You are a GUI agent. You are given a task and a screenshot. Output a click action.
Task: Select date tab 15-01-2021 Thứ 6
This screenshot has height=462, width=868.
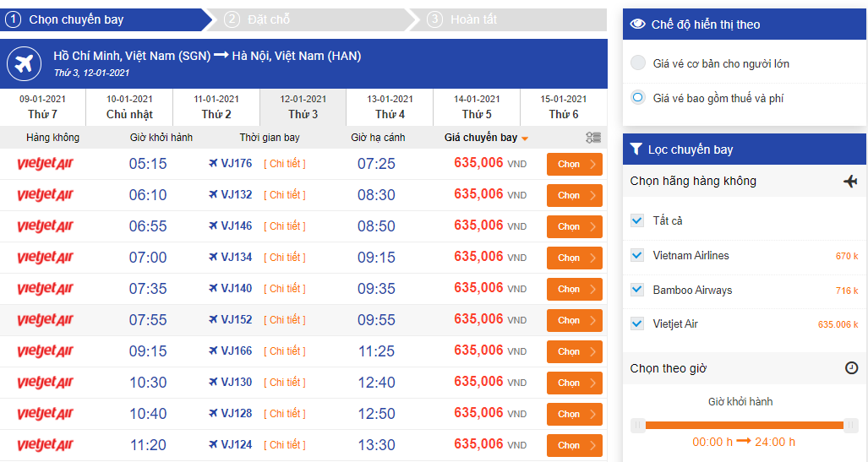pyautogui.click(x=564, y=107)
